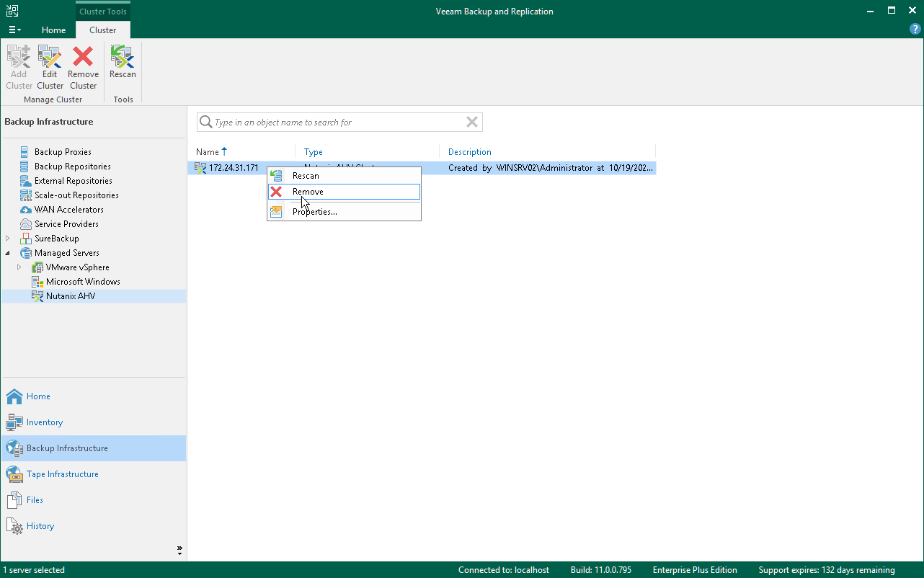Image resolution: width=924 pixels, height=578 pixels.
Task: Click the Scale-out Repositories tree icon
Action: click(x=25, y=195)
